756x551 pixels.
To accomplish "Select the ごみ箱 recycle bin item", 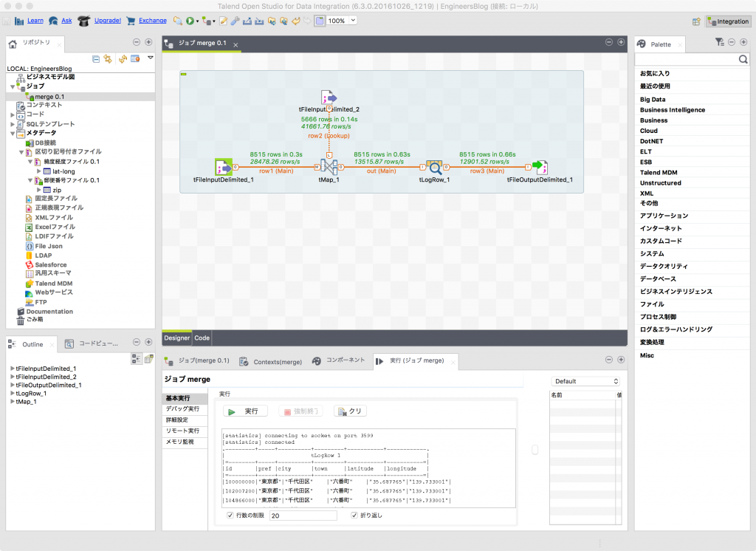I will pyautogui.click(x=34, y=319).
